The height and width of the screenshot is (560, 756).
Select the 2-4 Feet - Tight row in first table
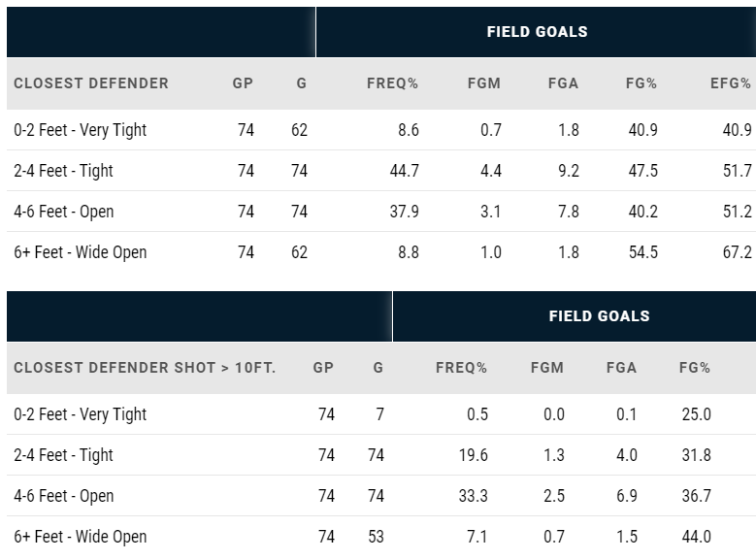click(381, 171)
